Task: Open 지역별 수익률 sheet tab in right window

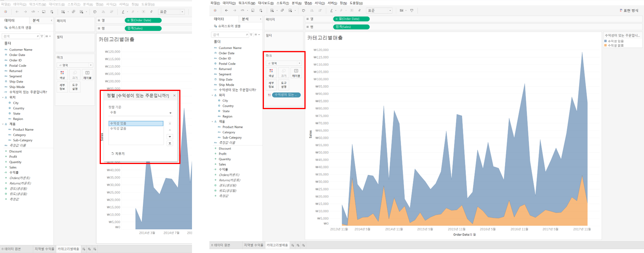Action: click(x=253, y=245)
